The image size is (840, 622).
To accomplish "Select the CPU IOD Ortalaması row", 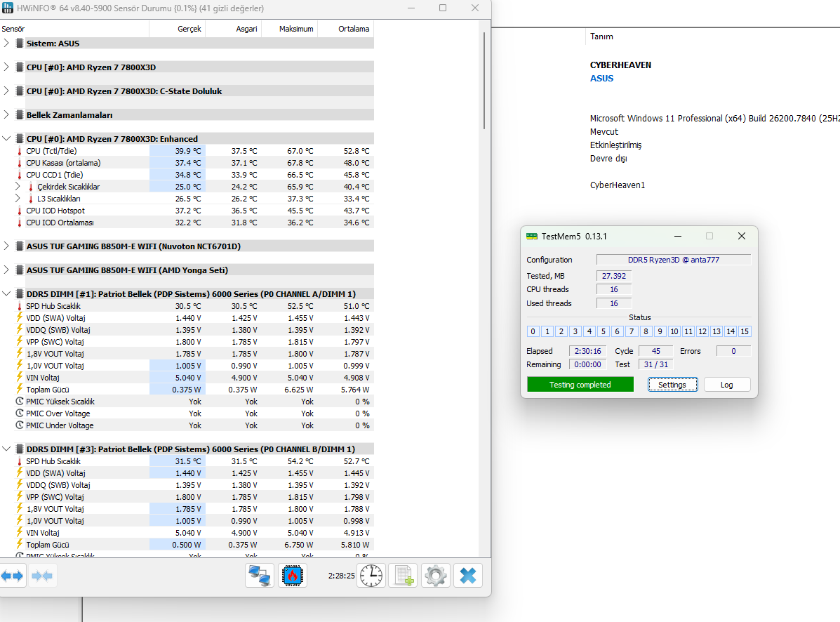I will 187,223.
